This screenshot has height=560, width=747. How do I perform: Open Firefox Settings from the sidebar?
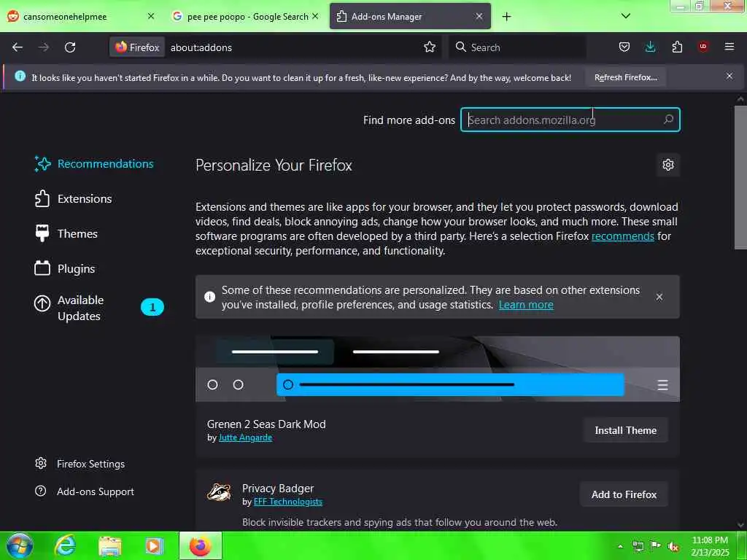(80, 464)
